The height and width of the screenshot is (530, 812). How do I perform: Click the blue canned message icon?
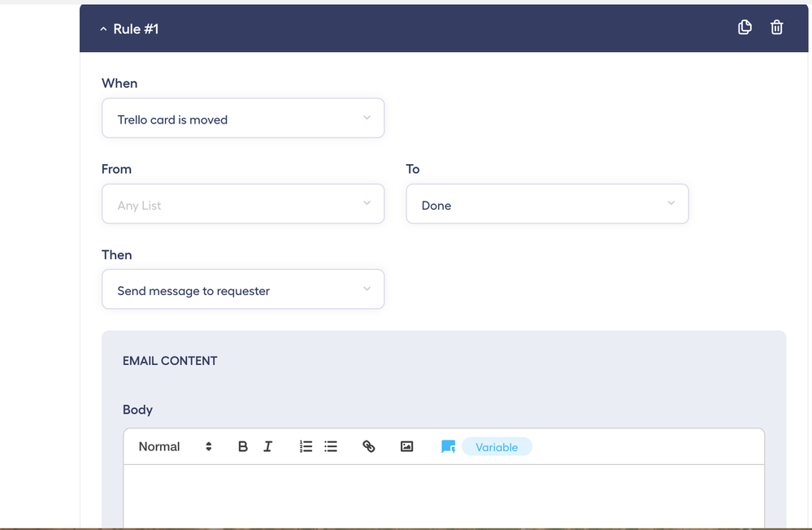[x=449, y=446]
